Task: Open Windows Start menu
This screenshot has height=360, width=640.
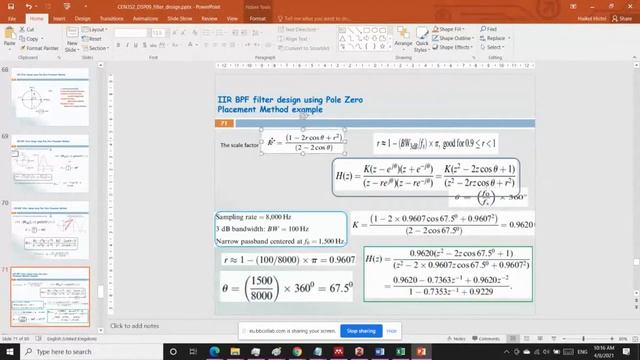Action: point(10,351)
